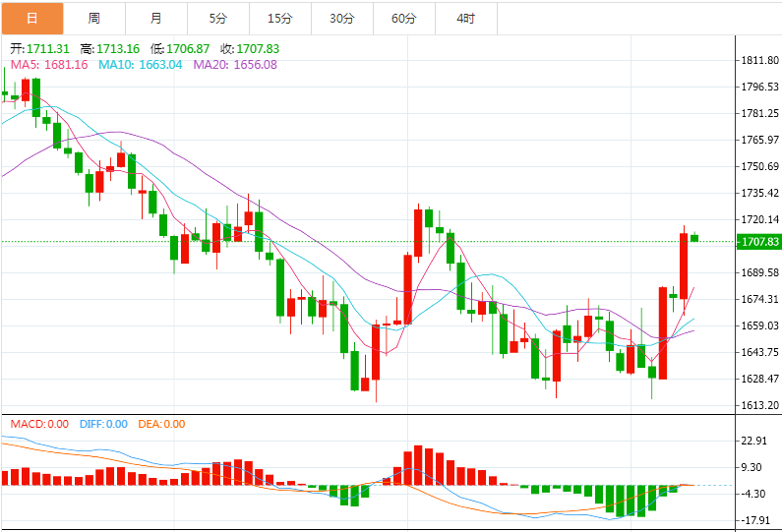Viewport: 782px width, 532px height.
Task: Click the -4.30 MACD axis label
Action: tap(753, 494)
